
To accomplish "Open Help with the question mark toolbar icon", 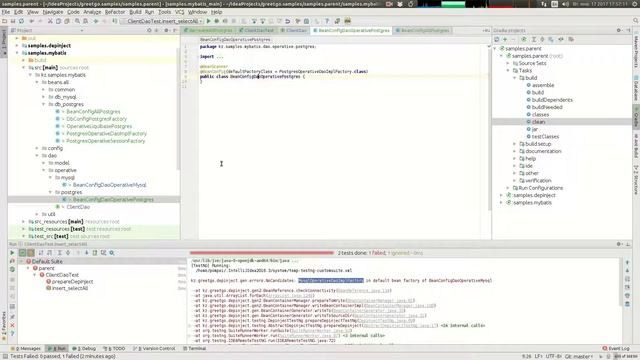I will pos(327,21).
